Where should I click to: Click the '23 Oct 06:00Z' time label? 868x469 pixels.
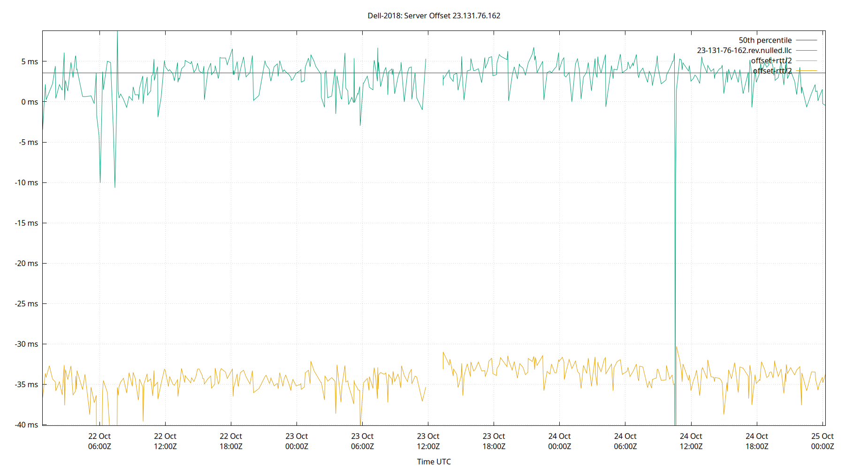pyautogui.click(x=362, y=441)
